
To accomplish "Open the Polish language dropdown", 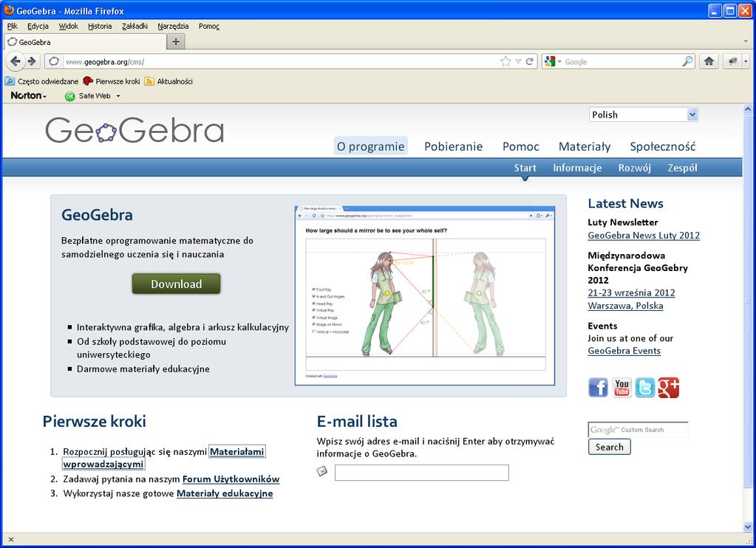I will (x=643, y=114).
